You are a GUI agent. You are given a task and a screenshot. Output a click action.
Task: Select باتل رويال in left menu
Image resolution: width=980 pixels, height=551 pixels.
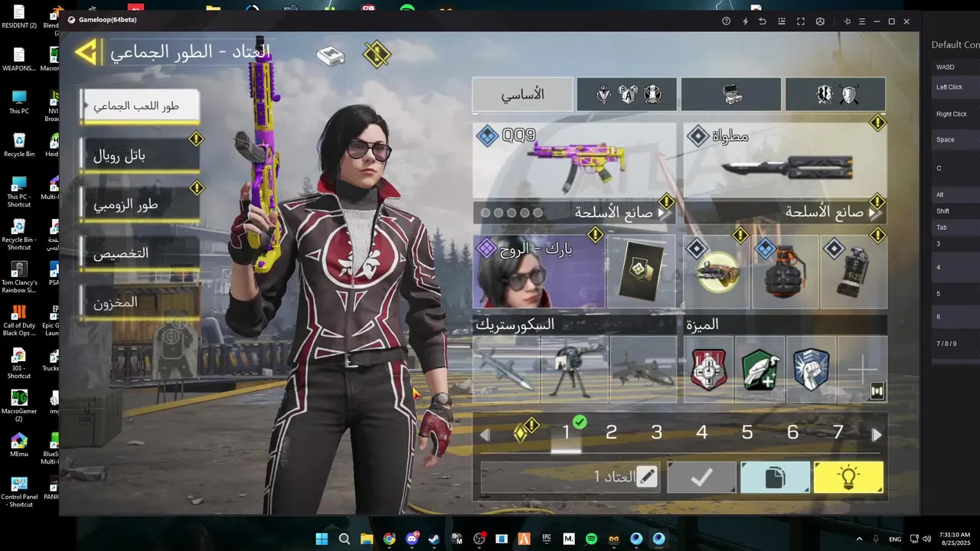(x=140, y=155)
